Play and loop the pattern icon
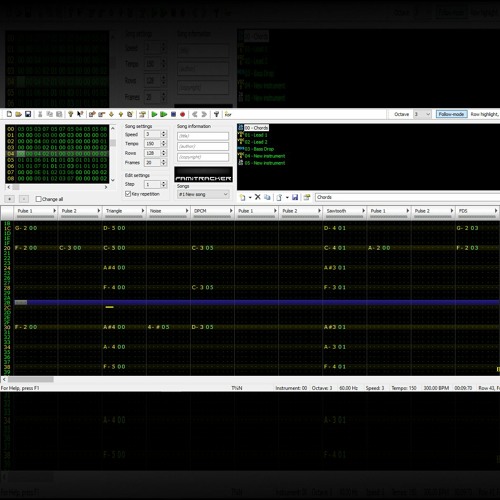 point(164,114)
